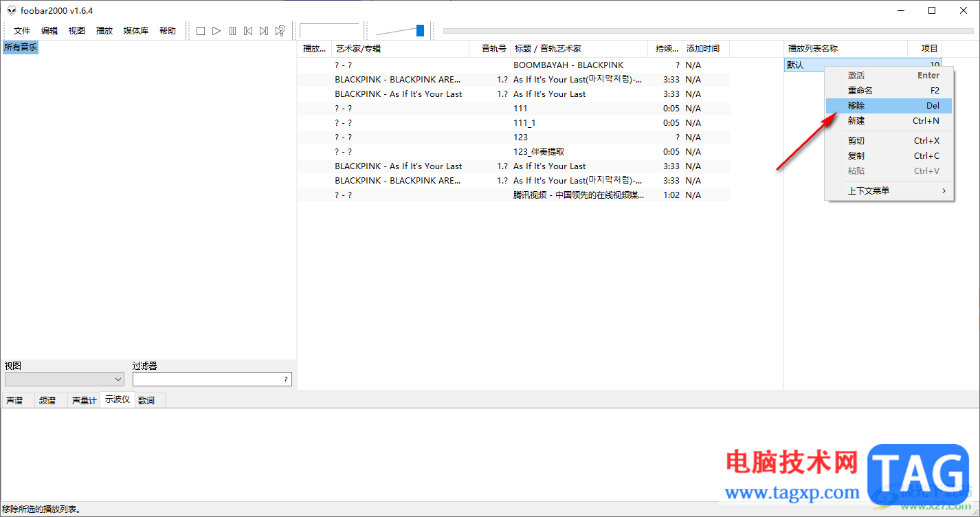Open the 声量计 tab
This screenshot has height=517, width=980.
coord(84,400)
